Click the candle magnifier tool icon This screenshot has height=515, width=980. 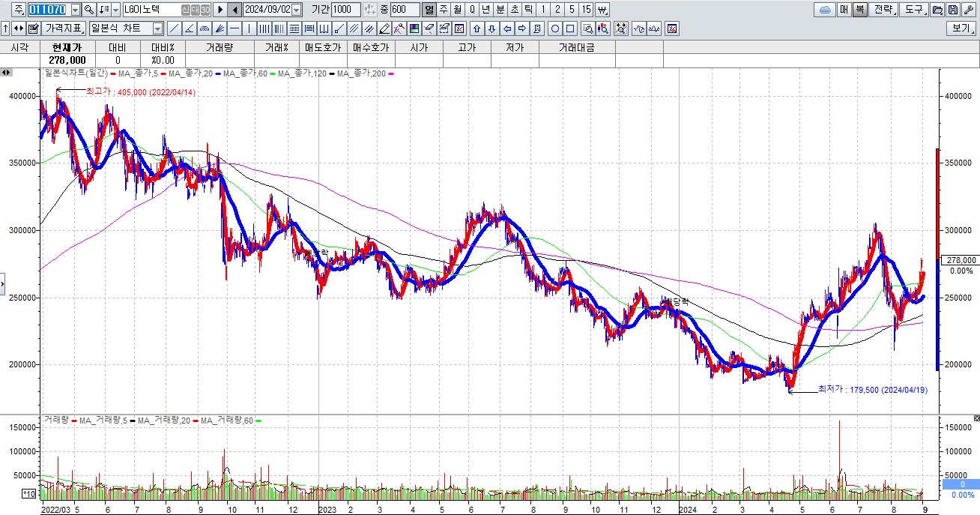coord(603,28)
